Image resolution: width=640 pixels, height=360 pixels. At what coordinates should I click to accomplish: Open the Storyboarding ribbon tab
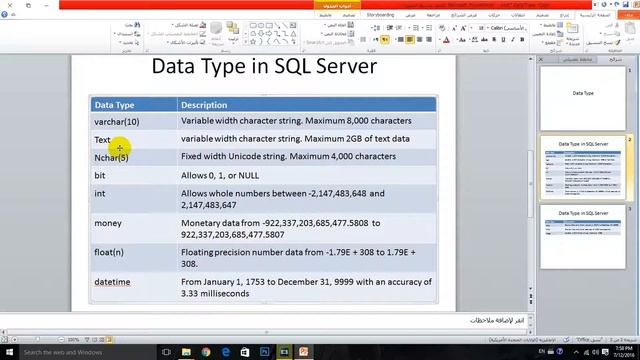click(x=380, y=15)
